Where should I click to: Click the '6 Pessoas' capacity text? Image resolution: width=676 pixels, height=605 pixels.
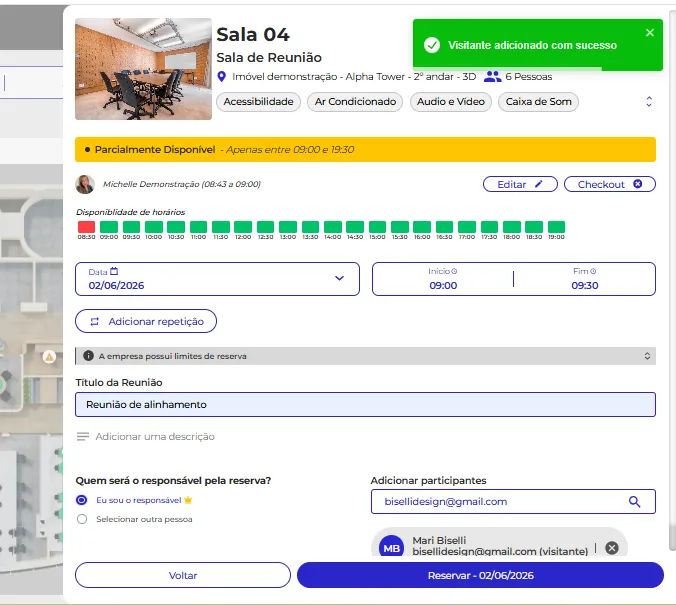(x=529, y=77)
